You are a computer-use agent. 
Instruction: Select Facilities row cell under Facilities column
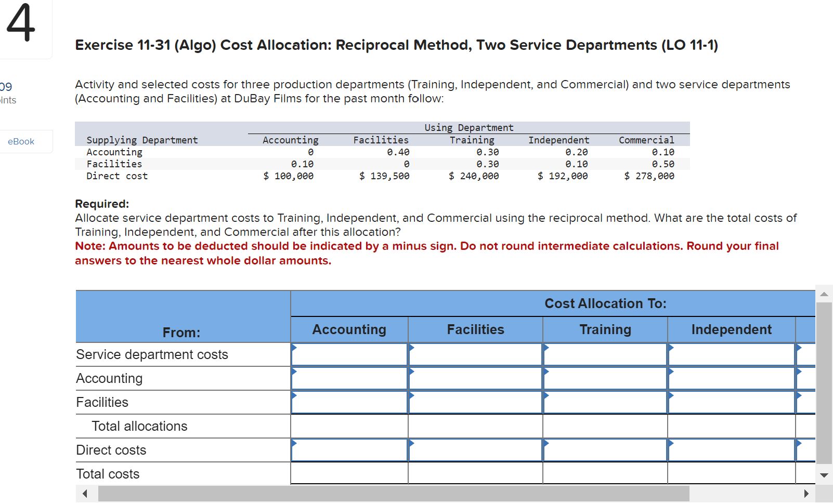[x=475, y=402]
